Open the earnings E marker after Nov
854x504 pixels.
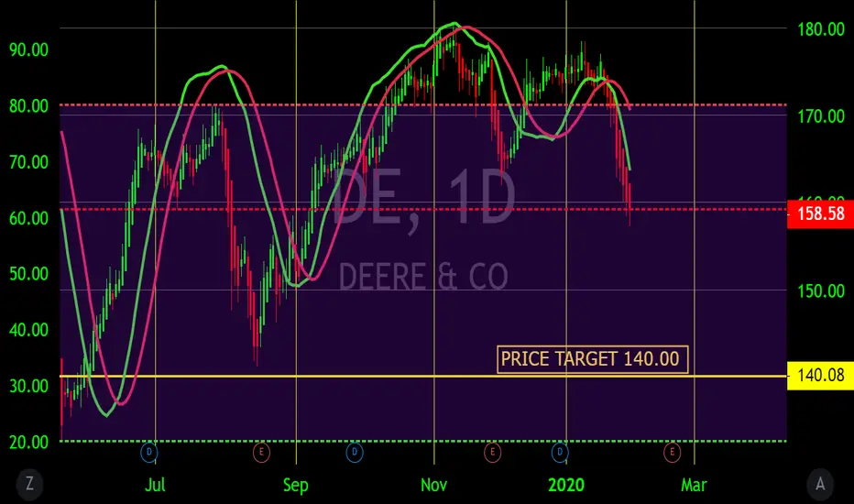click(492, 453)
